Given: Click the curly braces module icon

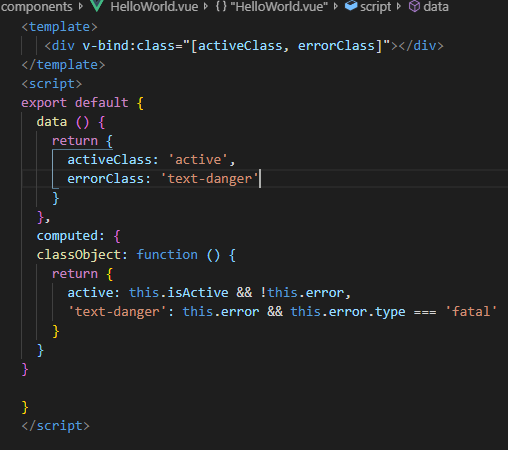Looking at the screenshot, I should pyautogui.click(x=221, y=6).
